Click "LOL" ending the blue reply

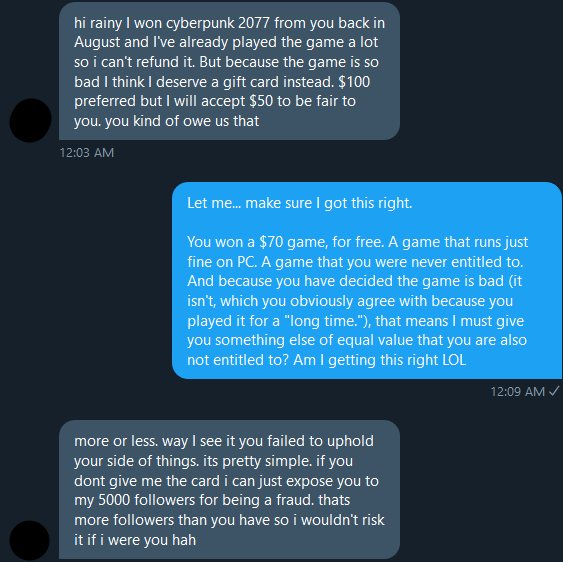pyautogui.click(x=454, y=360)
